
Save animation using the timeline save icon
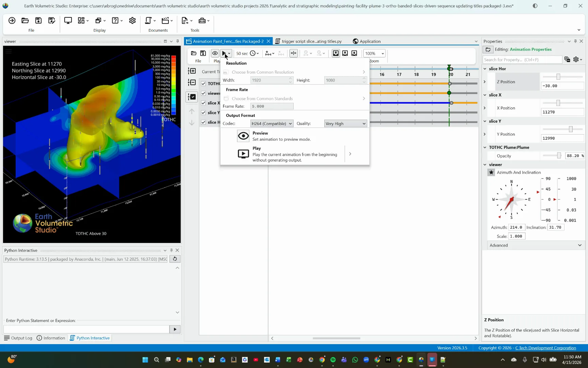[203, 53]
